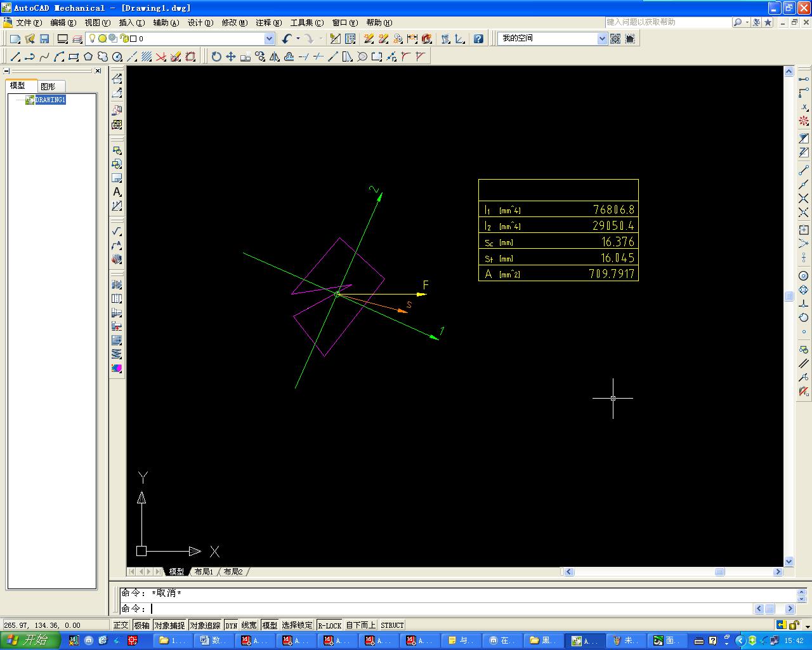Viewport: 812px width, 650px height.
Task: Click the favorites star icon near search
Action: pos(768,22)
